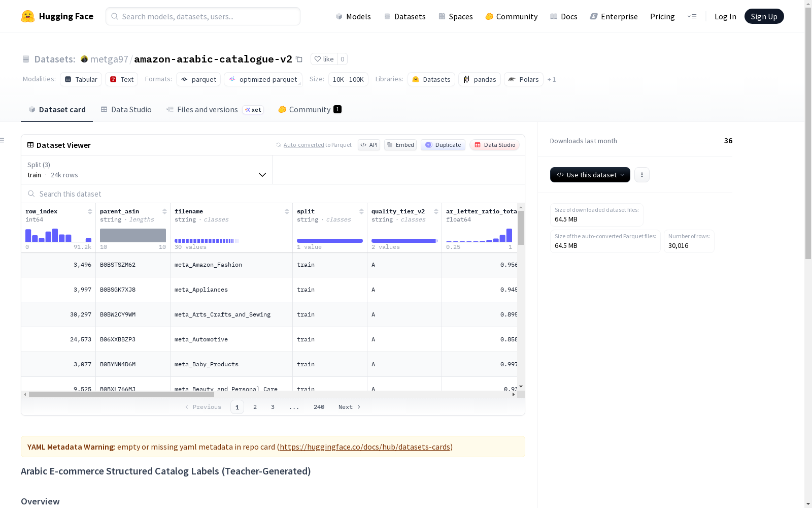Click the Dataset Viewer table icon
This screenshot has height=508, width=812.
[30, 145]
